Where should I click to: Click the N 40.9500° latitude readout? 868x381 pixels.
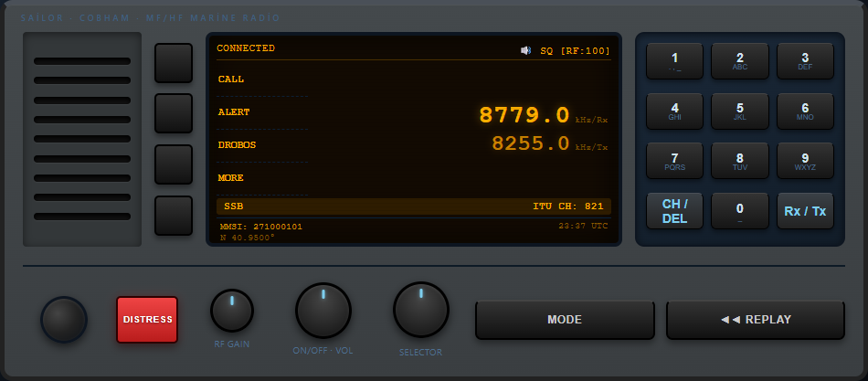point(248,238)
